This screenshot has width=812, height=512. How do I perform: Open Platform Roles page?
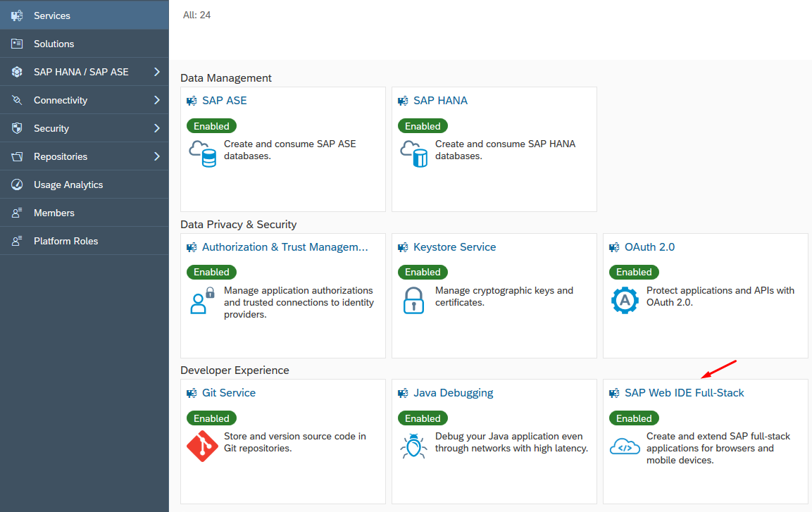pos(85,241)
